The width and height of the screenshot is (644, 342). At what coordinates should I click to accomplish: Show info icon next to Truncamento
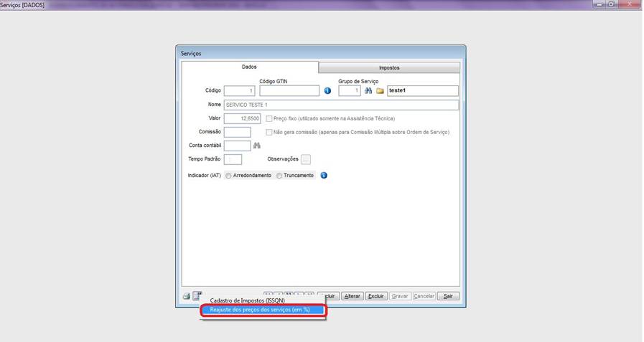point(324,176)
